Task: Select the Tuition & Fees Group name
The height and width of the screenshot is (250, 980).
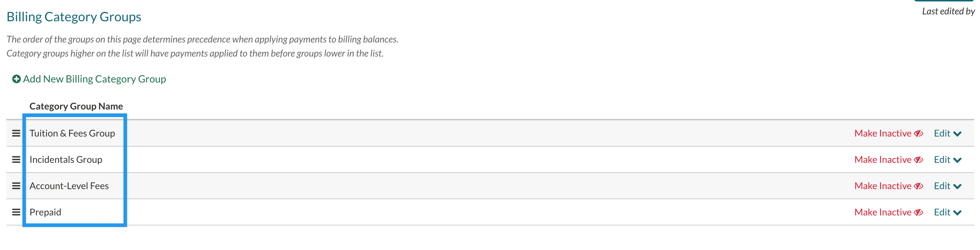Action: [72, 133]
